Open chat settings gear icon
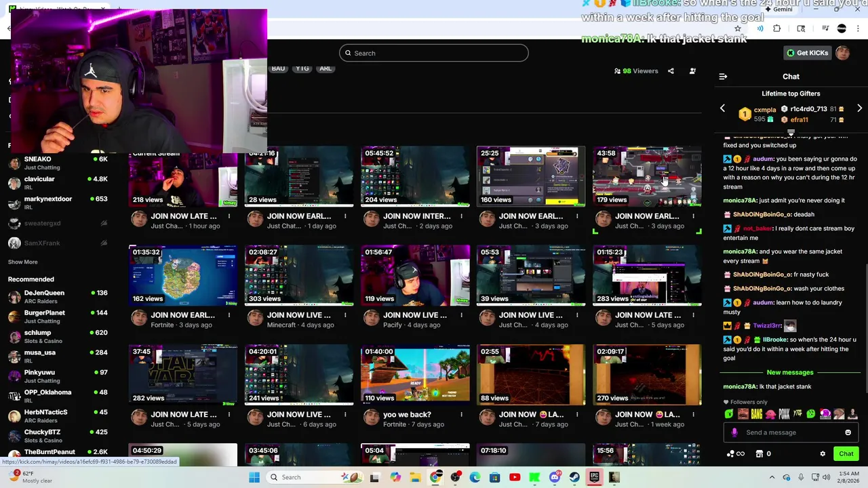 coord(823,454)
